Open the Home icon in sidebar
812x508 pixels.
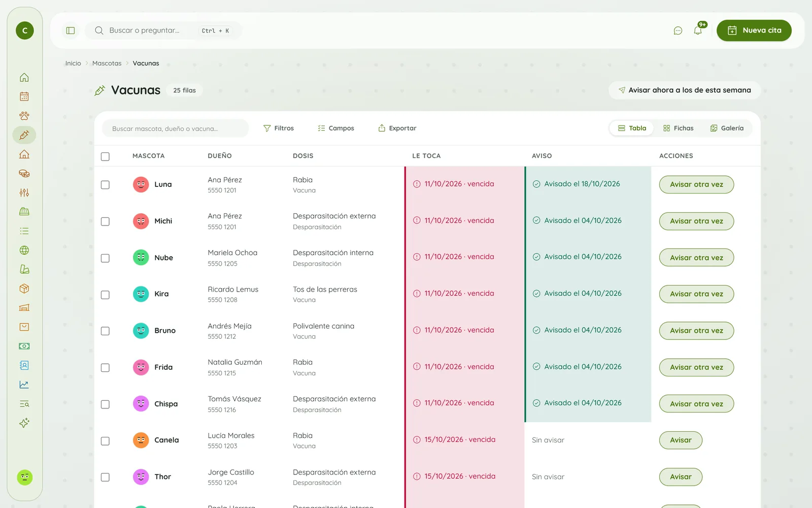pyautogui.click(x=24, y=77)
